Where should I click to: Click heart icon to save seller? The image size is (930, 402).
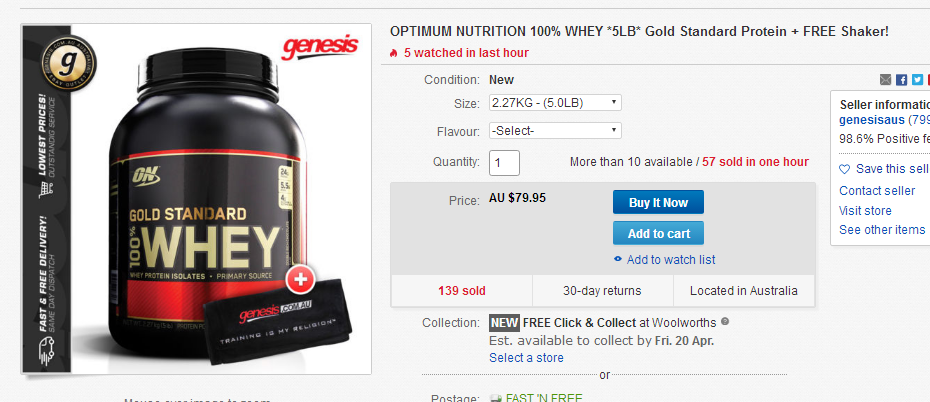[845, 170]
